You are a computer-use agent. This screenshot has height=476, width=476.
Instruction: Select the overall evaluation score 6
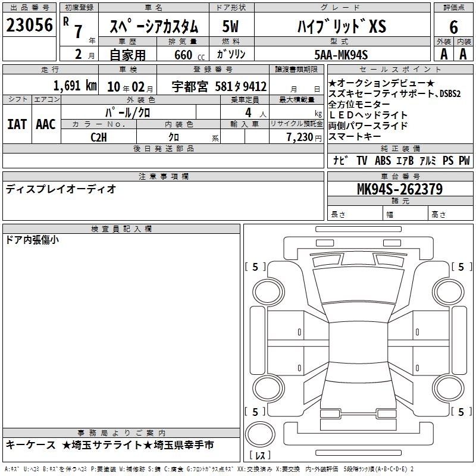pyautogui.click(x=453, y=27)
